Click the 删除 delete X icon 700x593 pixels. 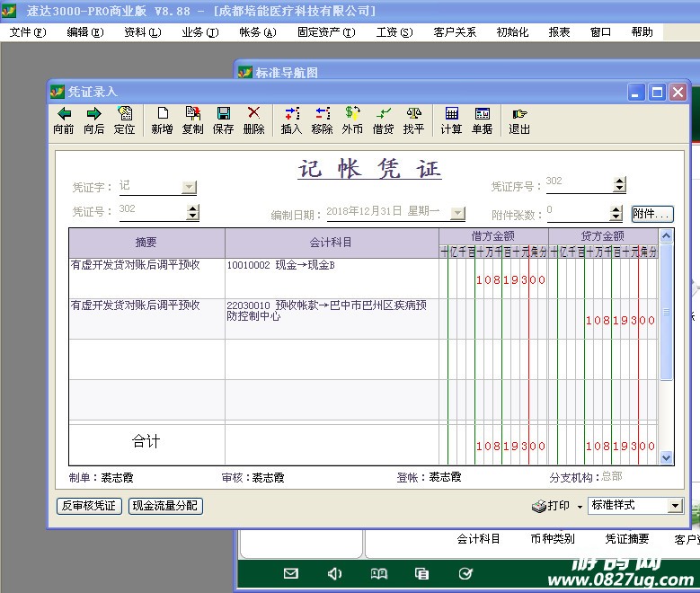click(x=253, y=114)
